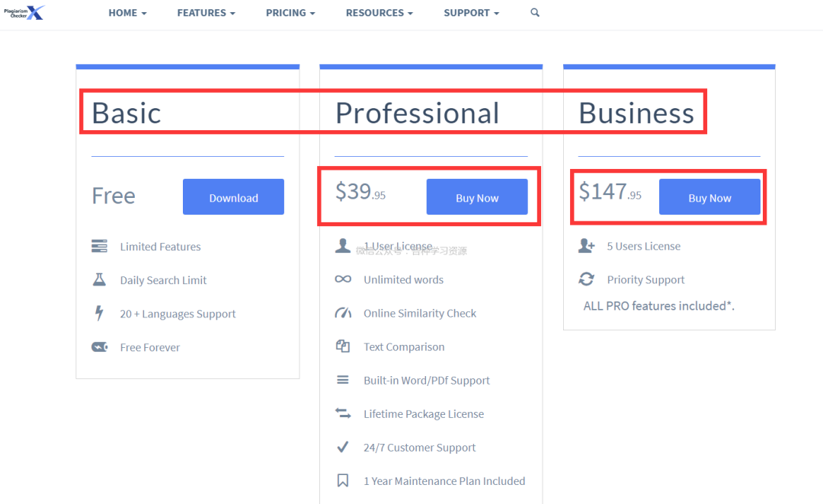Click Built-in Word/PDf Support text
This screenshot has height=504, width=823.
[x=427, y=380]
